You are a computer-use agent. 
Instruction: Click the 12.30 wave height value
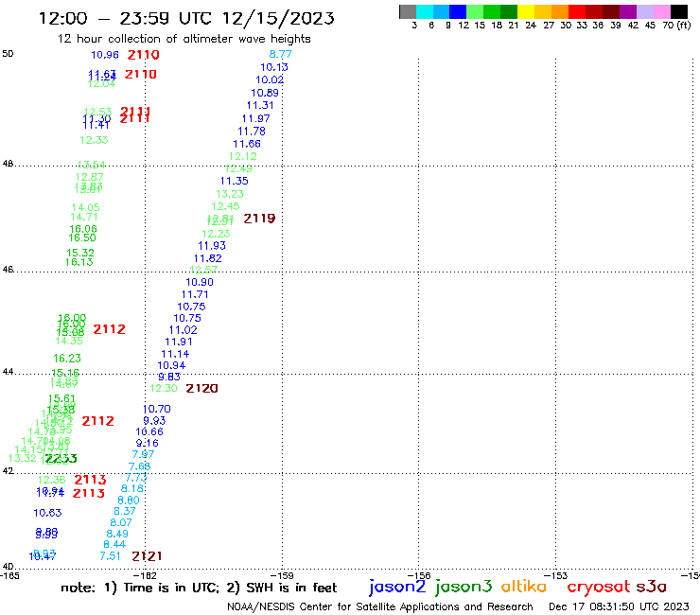(x=164, y=389)
